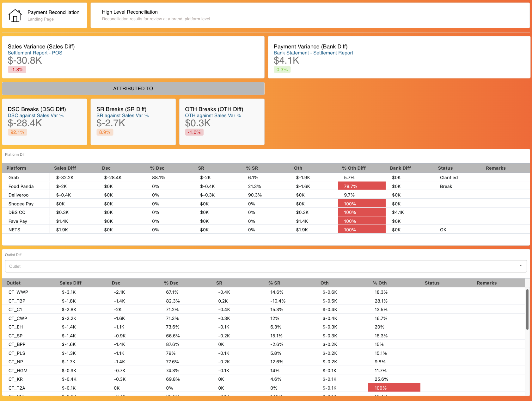The height and width of the screenshot is (401, 532).
Task: Click Grab's Clarified status
Action: pos(449,178)
